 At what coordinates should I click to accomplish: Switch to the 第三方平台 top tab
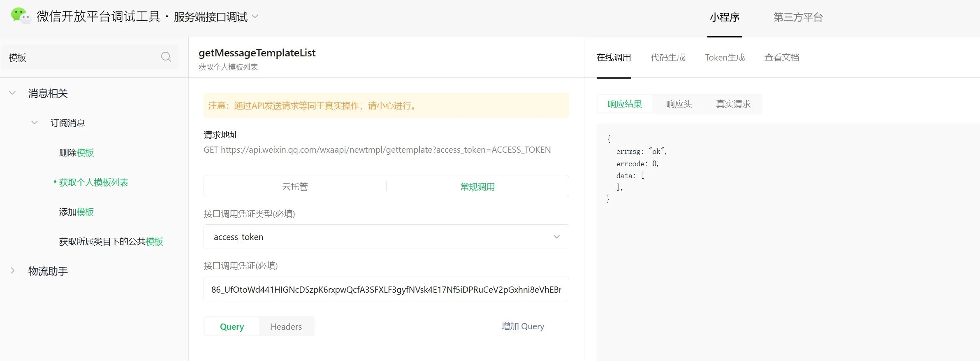[x=798, y=17]
